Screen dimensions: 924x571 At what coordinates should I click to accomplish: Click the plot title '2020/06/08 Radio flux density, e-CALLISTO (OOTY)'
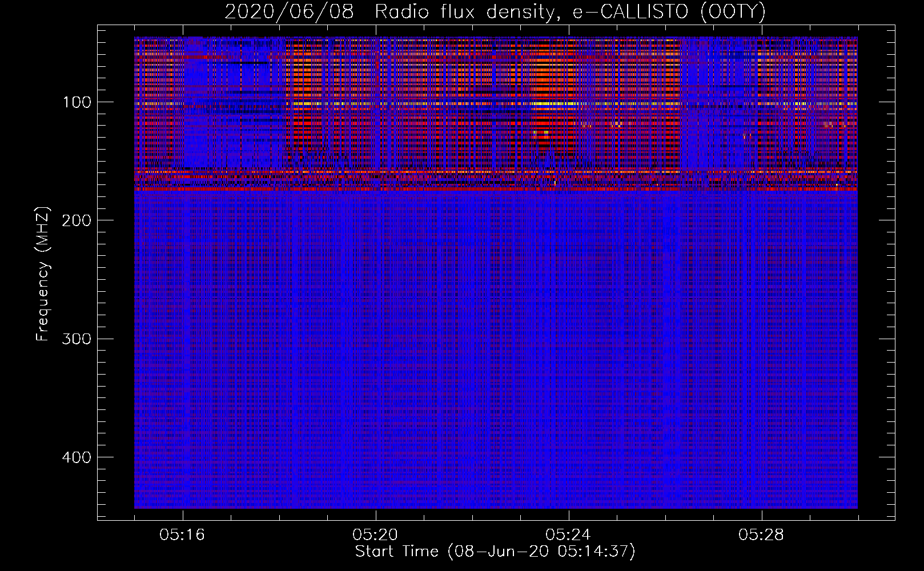(x=495, y=12)
